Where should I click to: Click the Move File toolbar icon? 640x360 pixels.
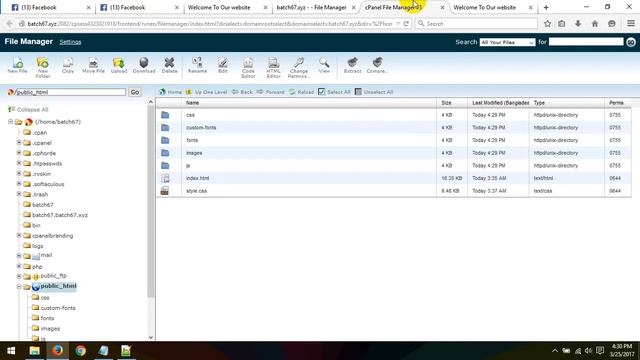93,65
